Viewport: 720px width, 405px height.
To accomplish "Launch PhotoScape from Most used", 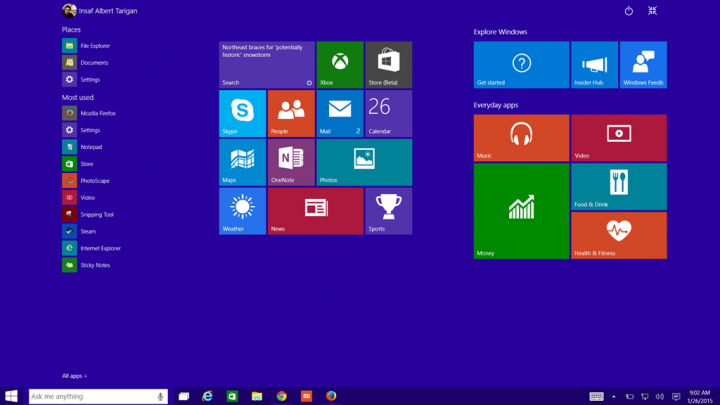I will pyautogui.click(x=86, y=181).
